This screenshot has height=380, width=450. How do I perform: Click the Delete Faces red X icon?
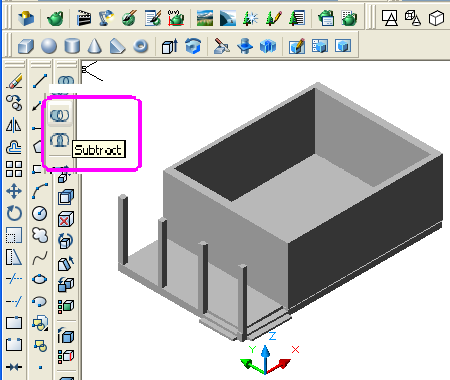pos(66,219)
